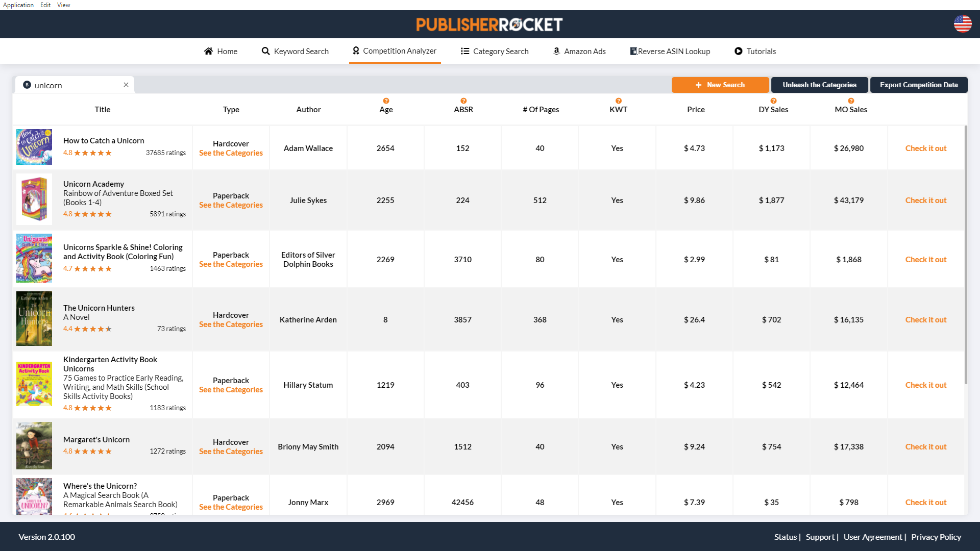Select the unicorn search tab

(x=73, y=85)
